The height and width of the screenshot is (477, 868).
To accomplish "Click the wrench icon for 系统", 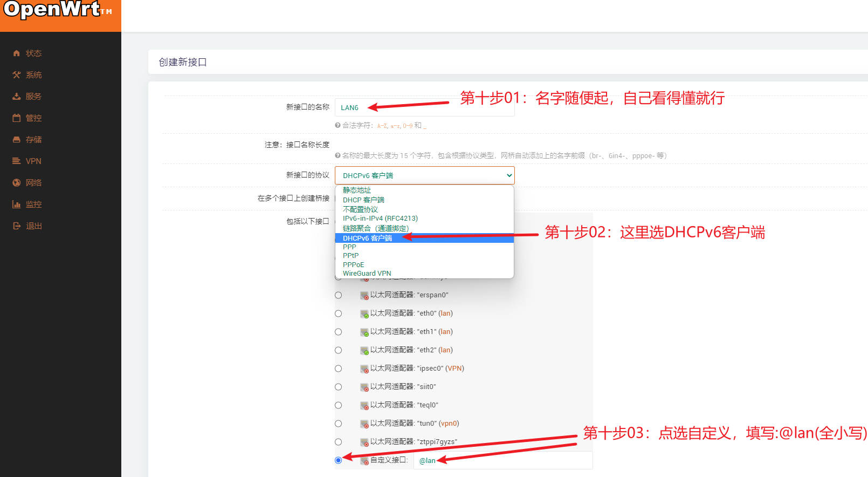I will pyautogui.click(x=16, y=75).
